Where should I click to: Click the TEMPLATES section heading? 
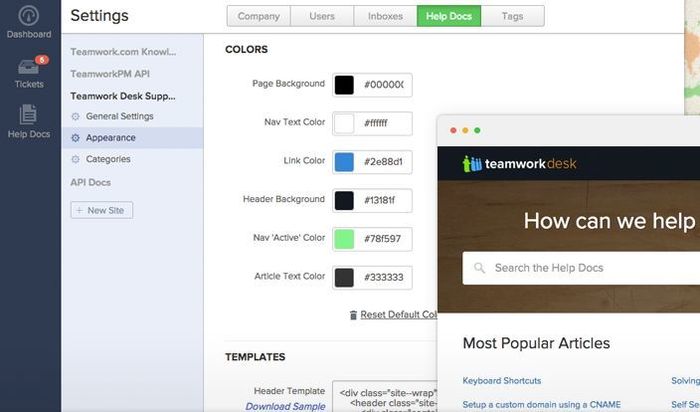click(255, 357)
